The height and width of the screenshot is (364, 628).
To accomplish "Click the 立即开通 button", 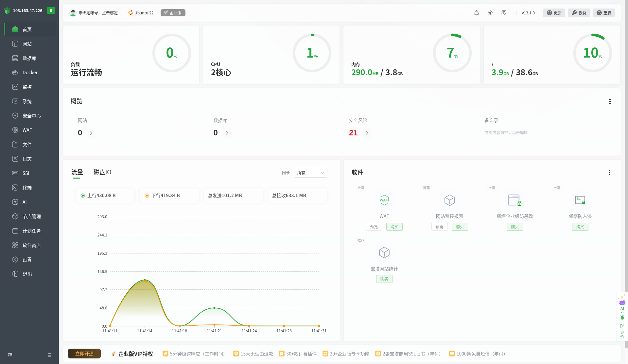I will coord(84,354).
